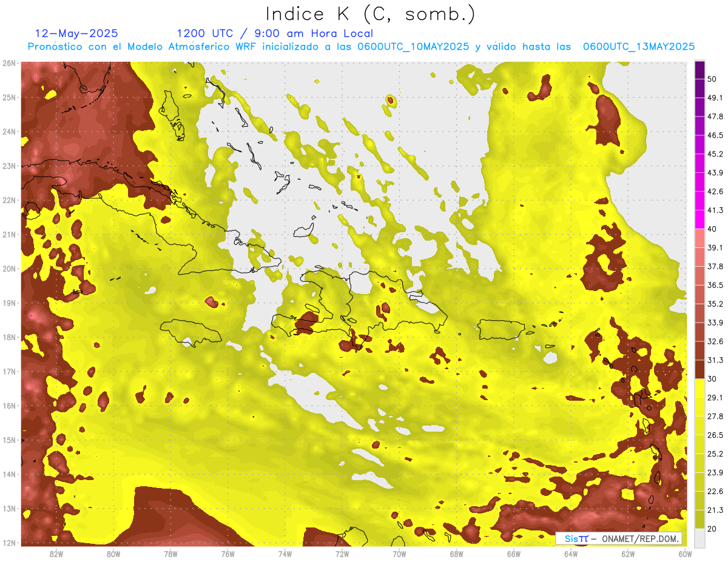Click the "ONAMET/REP.DOM." credit label

[x=639, y=538]
